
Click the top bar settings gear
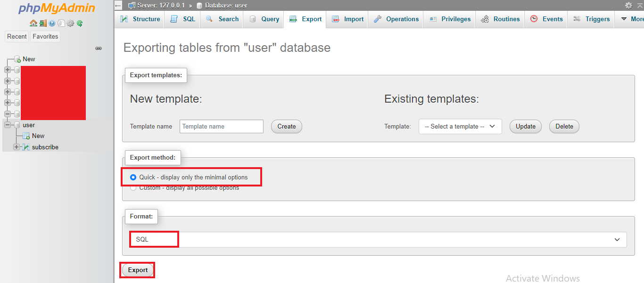(x=628, y=5)
